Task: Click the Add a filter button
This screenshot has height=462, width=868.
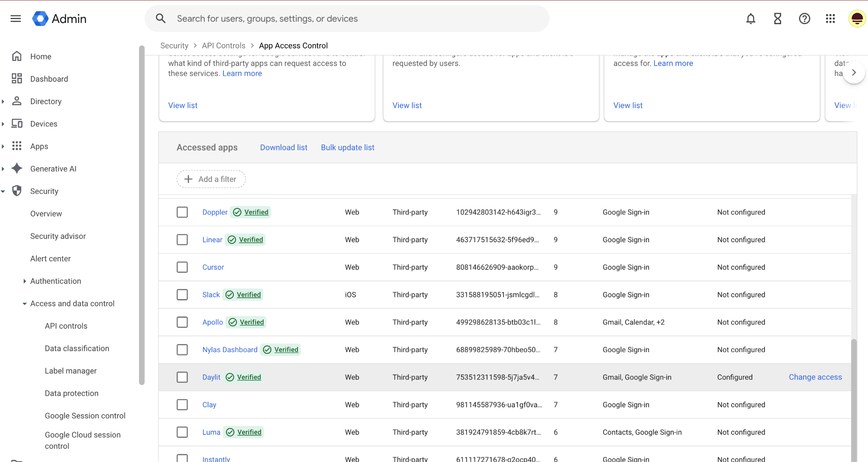Action: (211, 179)
